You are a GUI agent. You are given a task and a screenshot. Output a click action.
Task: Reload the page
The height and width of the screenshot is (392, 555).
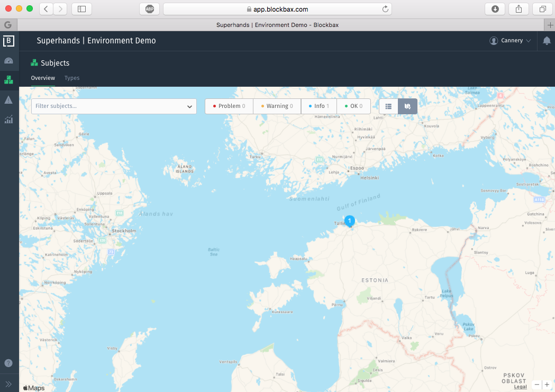pyautogui.click(x=385, y=9)
